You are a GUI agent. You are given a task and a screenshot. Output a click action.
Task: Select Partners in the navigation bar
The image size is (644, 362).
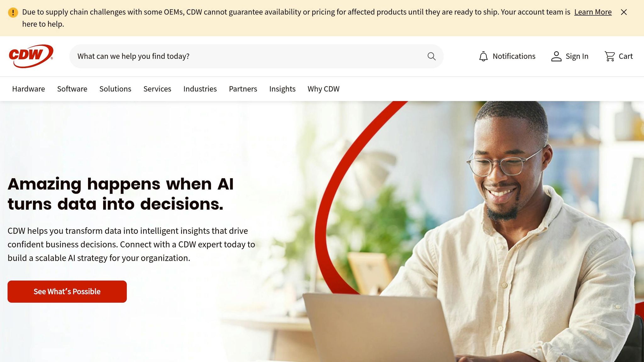243,89
